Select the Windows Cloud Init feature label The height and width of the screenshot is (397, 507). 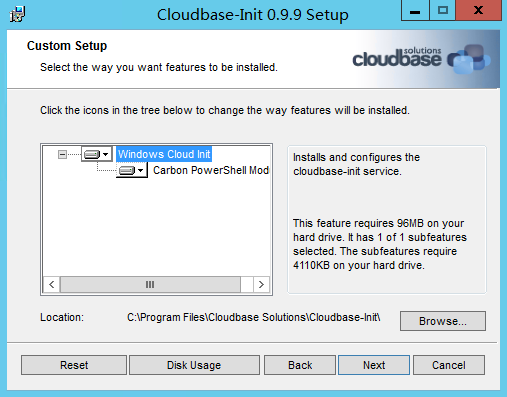[x=164, y=154]
